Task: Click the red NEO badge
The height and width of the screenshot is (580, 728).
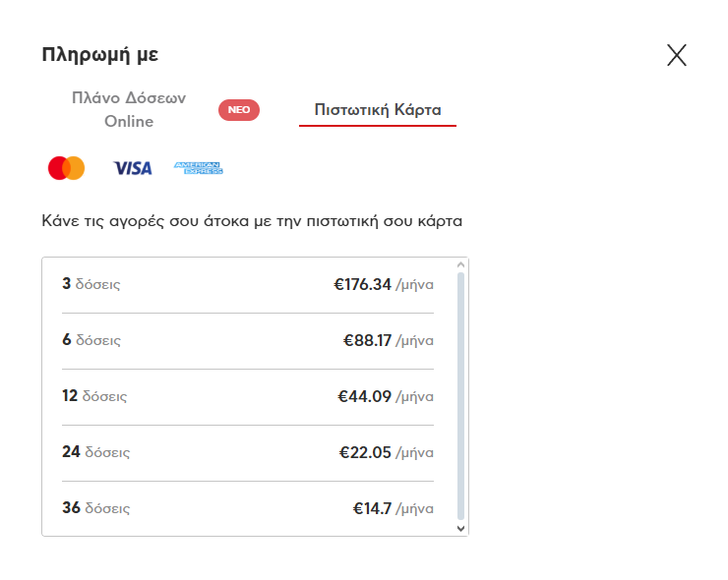Action: tap(239, 110)
